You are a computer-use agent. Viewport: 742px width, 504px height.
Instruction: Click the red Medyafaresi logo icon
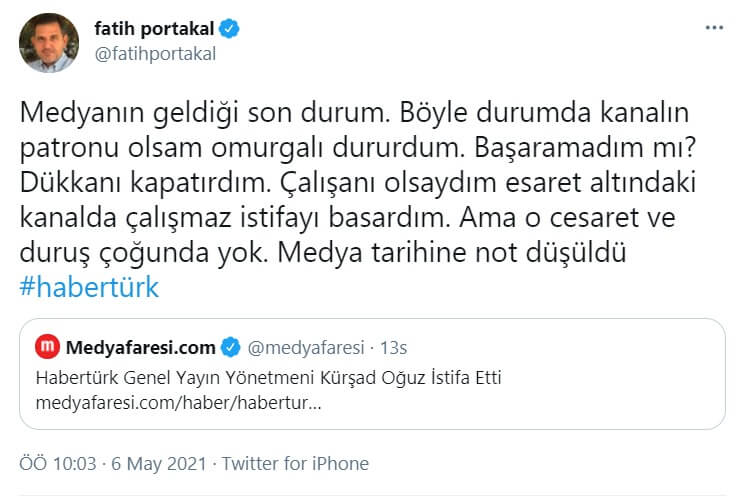point(47,347)
